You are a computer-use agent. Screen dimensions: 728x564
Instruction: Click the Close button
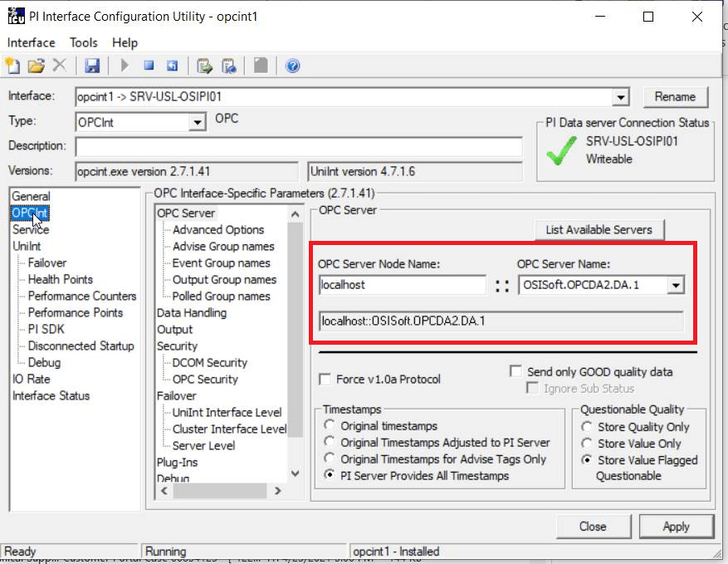[x=593, y=527]
